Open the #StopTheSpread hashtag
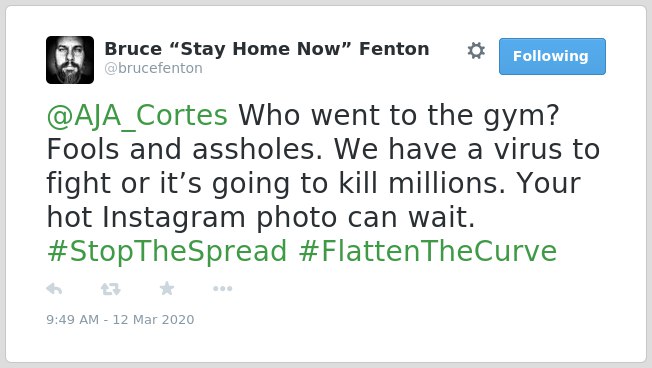 point(167,251)
